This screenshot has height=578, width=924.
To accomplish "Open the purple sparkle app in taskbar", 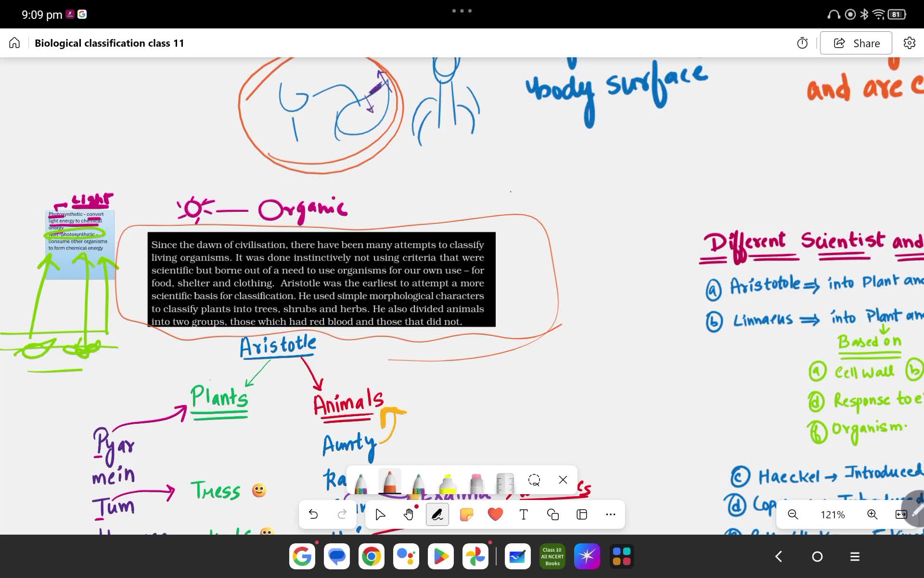I will (587, 556).
